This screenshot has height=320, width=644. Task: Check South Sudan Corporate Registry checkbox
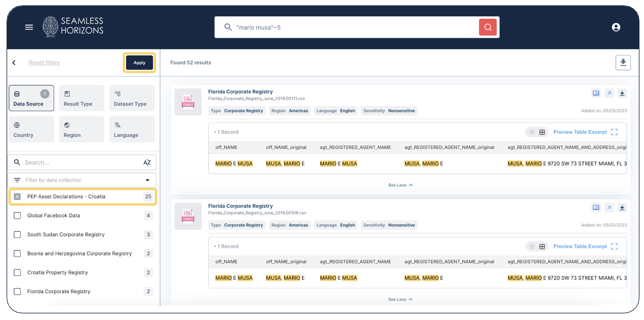pyautogui.click(x=17, y=234)
